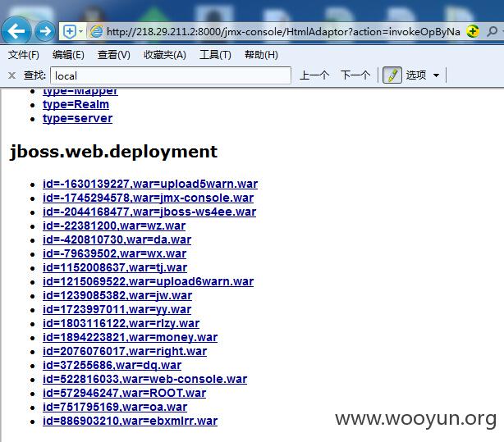The height and width of the screenshot is (442, 504).
Task: Find previous match with 上一个
Action: pyautogui.click(x=314, y=75)
